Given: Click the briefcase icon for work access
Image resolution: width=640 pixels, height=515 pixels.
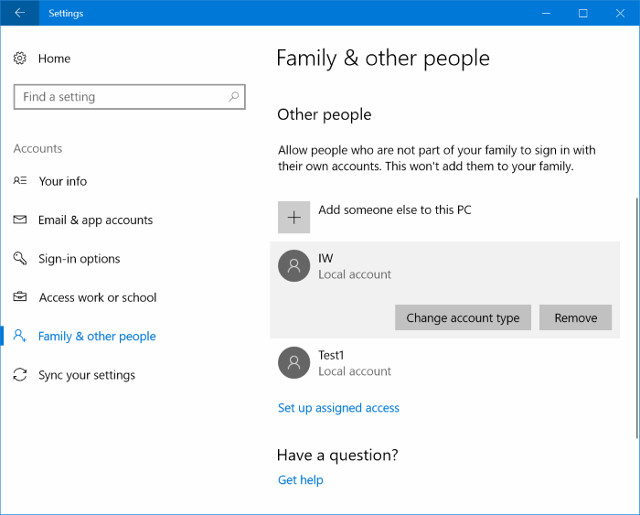Looking at the screenshot, I should (x=20, y=298).
